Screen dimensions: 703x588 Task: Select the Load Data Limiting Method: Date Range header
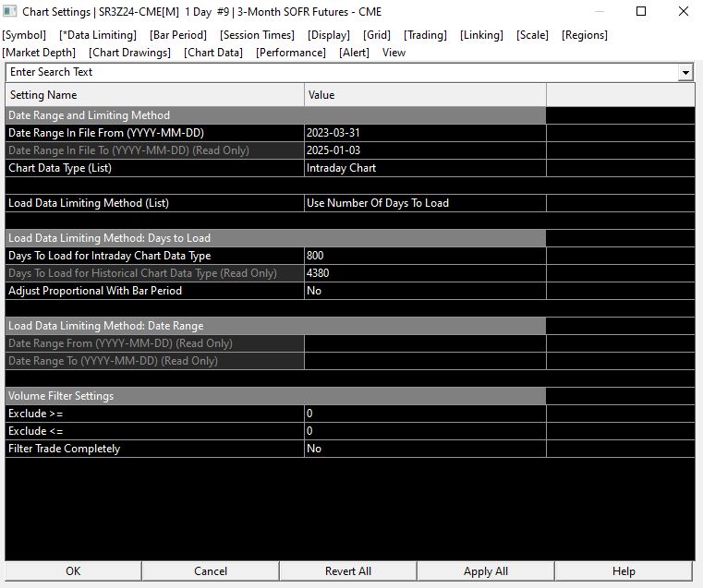coord(275,326)
